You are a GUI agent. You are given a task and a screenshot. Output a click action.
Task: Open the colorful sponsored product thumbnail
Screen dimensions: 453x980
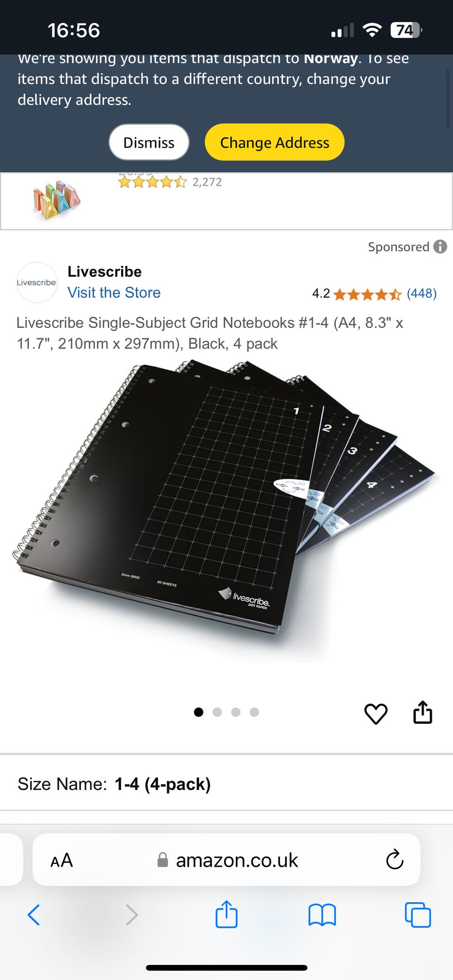[x=57, y=200]
